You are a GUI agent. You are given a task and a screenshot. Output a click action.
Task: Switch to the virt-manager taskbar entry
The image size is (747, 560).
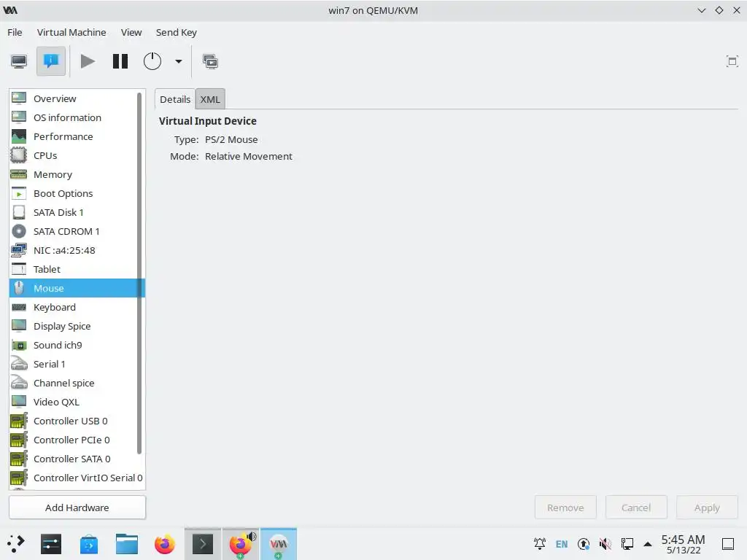[x=279, y=544]
